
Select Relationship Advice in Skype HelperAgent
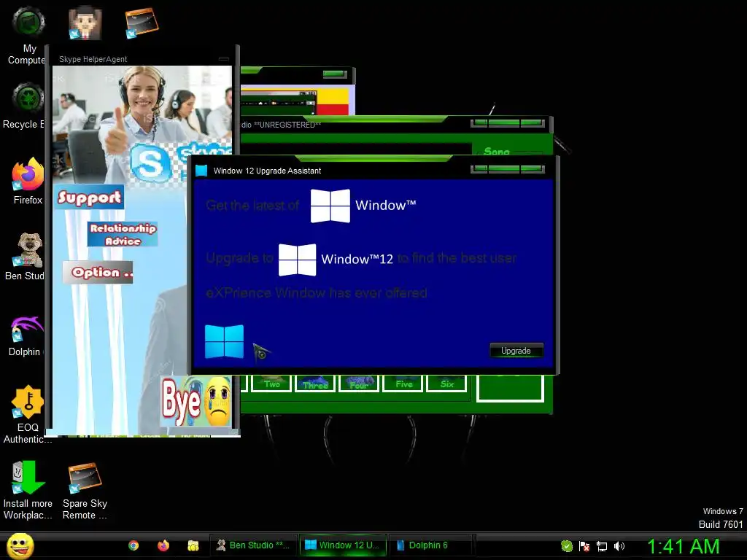click(x=123, y=234)
